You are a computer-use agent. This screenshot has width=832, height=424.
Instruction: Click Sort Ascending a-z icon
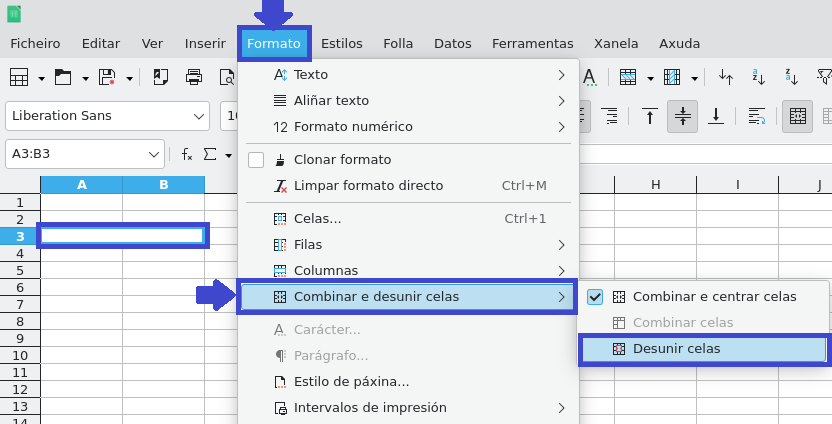click(x=759, y=77)
